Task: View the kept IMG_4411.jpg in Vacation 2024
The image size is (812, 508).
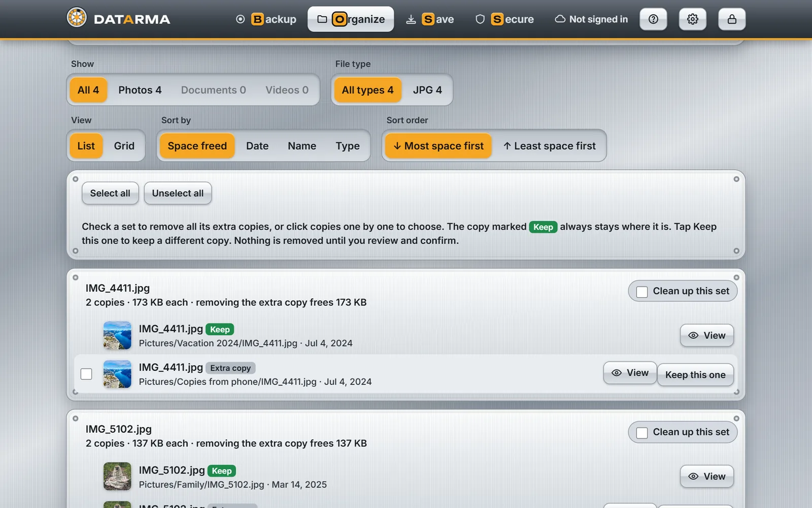Action: (x=707, y=335)
